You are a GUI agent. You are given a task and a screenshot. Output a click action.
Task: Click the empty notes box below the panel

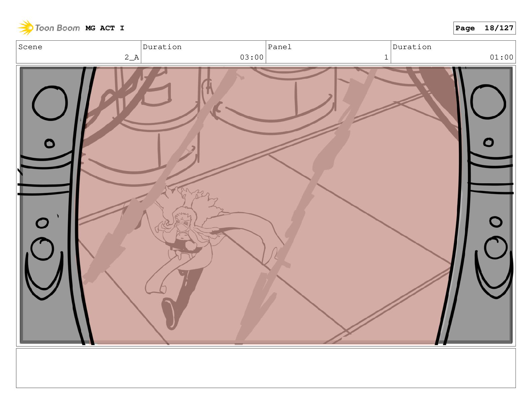pyautogui.click(x=266, y=368)
